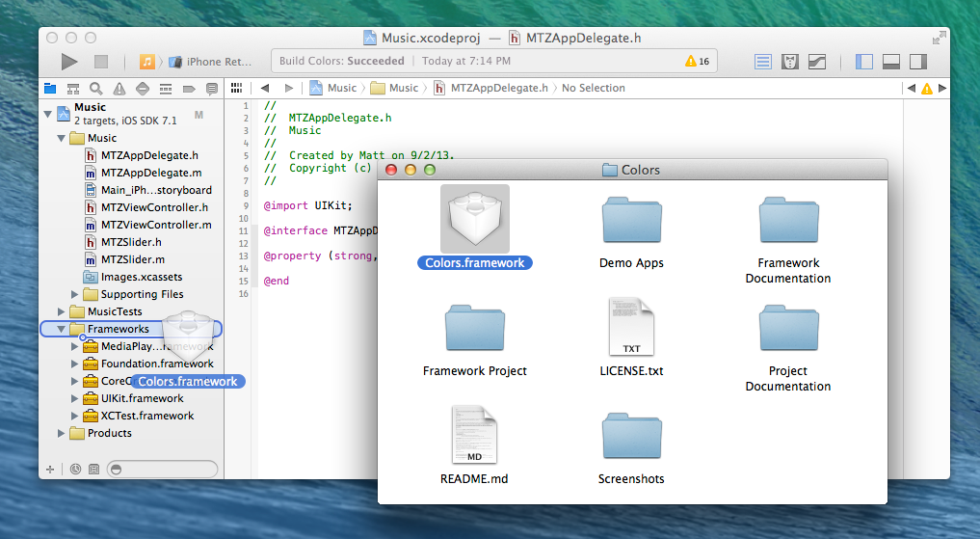Select the Project Documentation folder
The height and width of the screenshot is (539, 980).
tap(788, 348)
